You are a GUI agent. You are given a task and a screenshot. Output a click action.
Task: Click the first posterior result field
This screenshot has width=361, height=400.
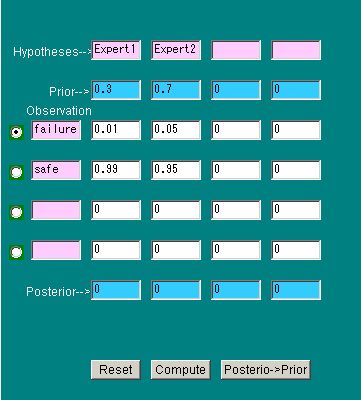pyautogui.click(x=116, y=290)
